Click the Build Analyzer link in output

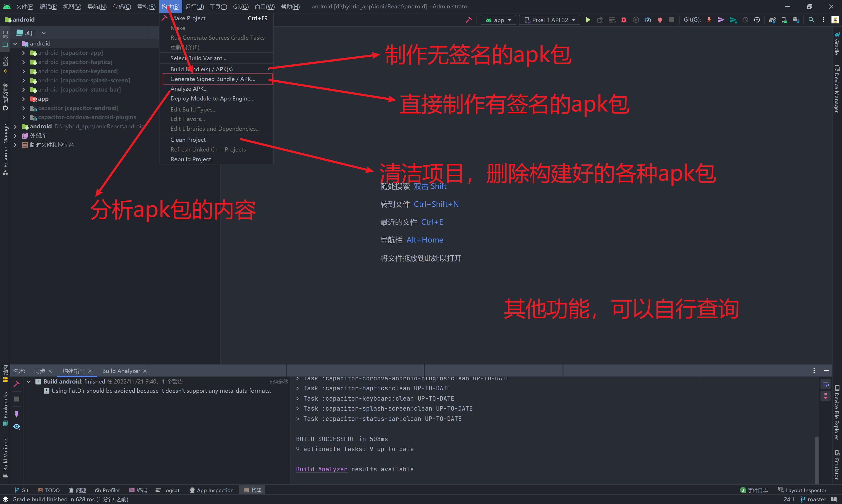[321, 469]
